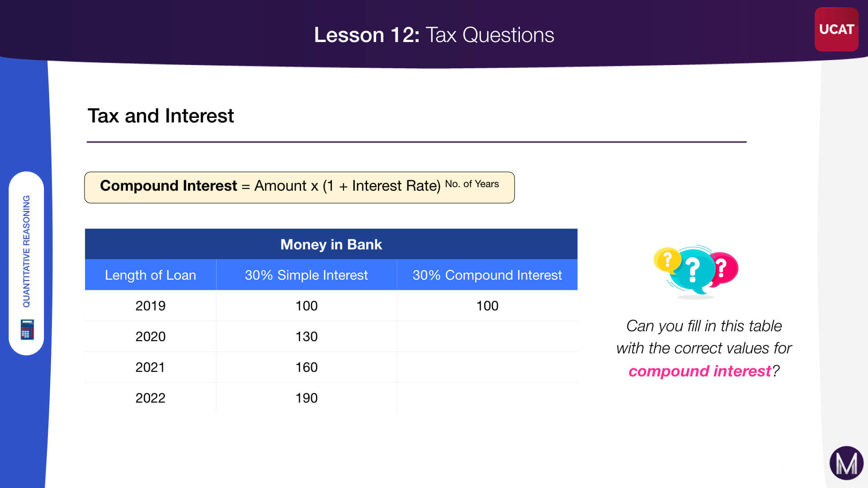The width and height of the screenshot is (868, 488).
Task: Click the empty compound interest cell for 2022
Action: pyautogui.click(x=487, y=398)
